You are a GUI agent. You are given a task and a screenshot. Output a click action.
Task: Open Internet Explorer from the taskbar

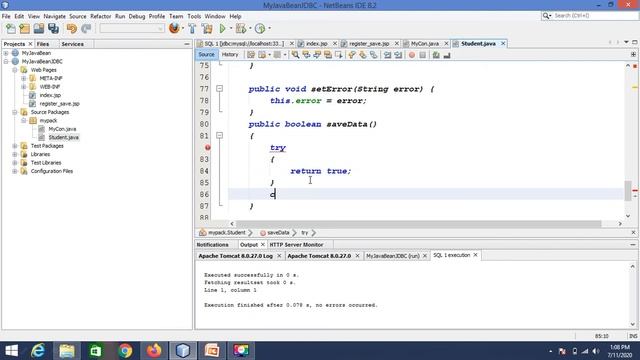38,351
